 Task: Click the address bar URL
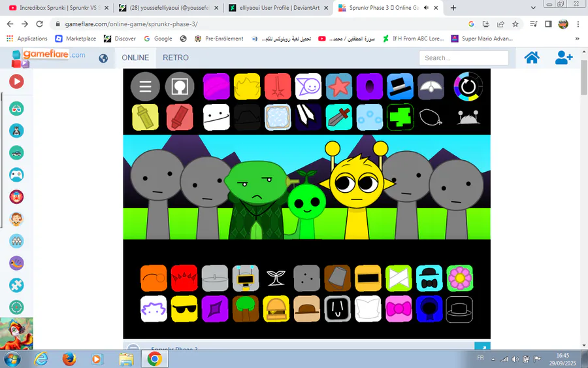pyautogui.click(x=131, y=24)
